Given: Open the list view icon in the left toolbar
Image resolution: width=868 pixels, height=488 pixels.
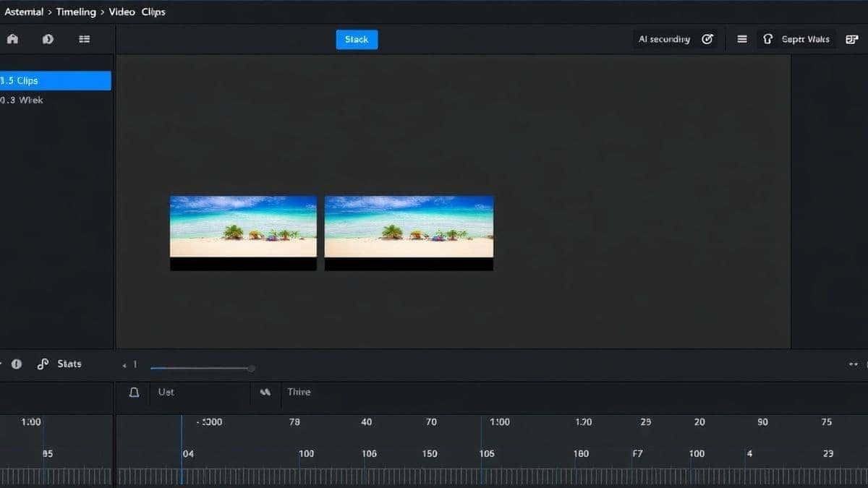Looking at the screenshot, I should coord(85,39).
